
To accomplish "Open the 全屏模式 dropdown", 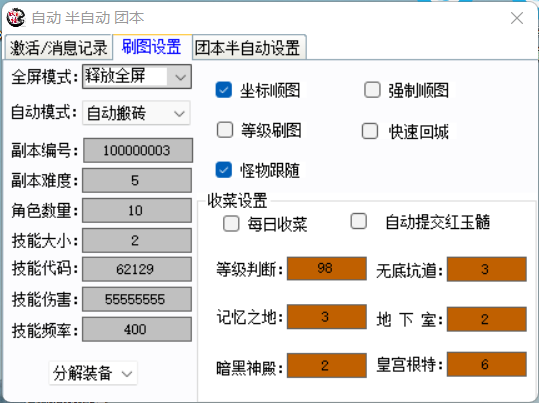I will [137, 77].
